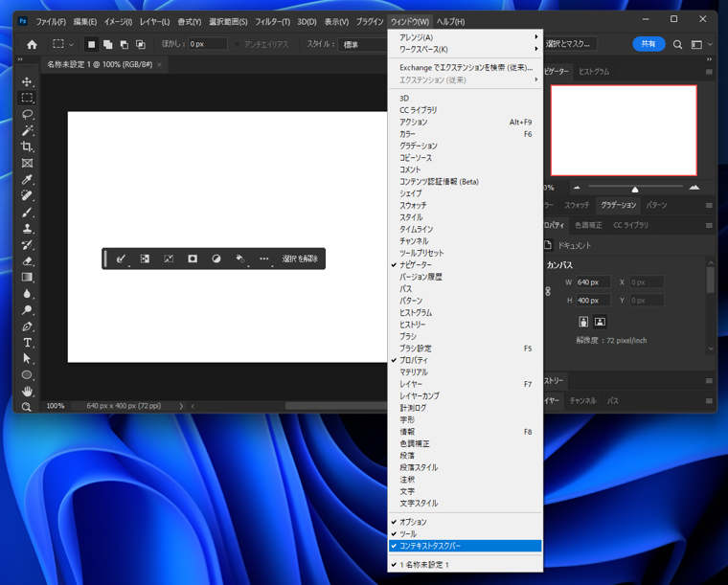Select the Eyedropper tool
The width and height of the screenshot is (728, 585).
27,179
